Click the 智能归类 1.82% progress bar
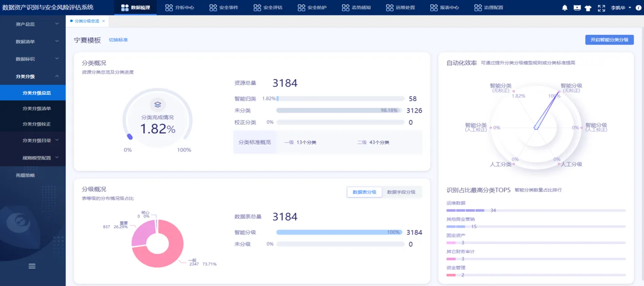This screenshot has height=286, width=644. pyautogui.click(x=340, y=98)
